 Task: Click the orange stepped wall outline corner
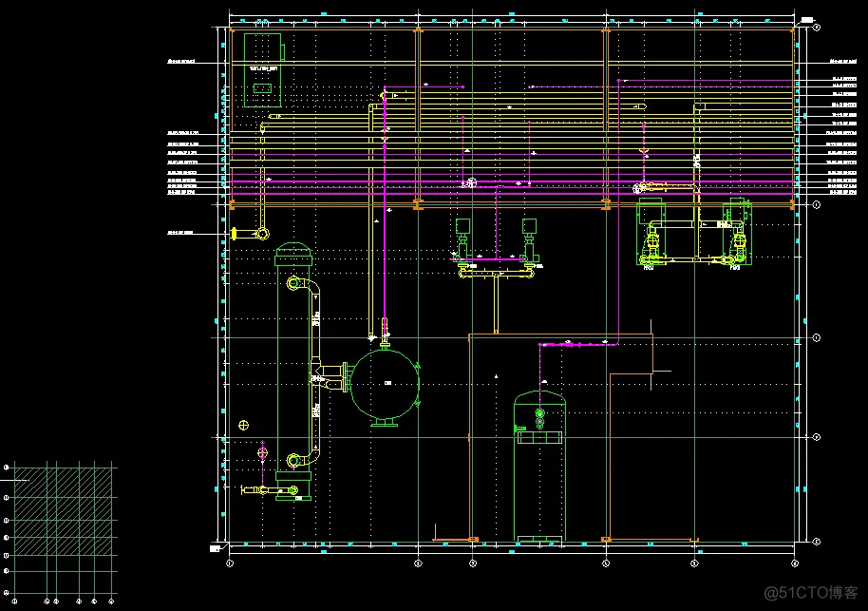tap(652, 372)
